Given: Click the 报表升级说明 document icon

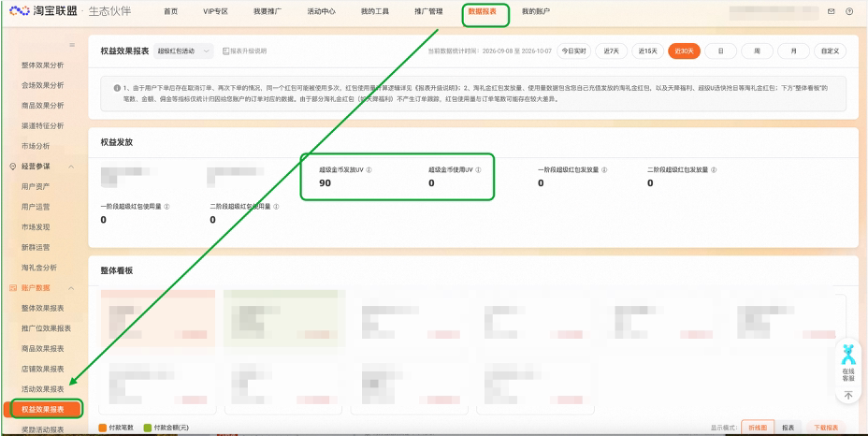Looking at the screenshot, I should click(x=225, y=51).
